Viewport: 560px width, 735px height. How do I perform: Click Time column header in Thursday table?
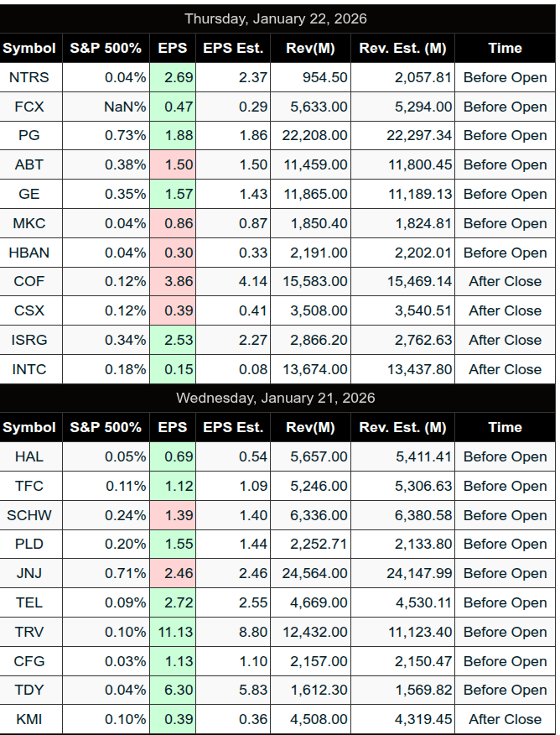(505, 48)
